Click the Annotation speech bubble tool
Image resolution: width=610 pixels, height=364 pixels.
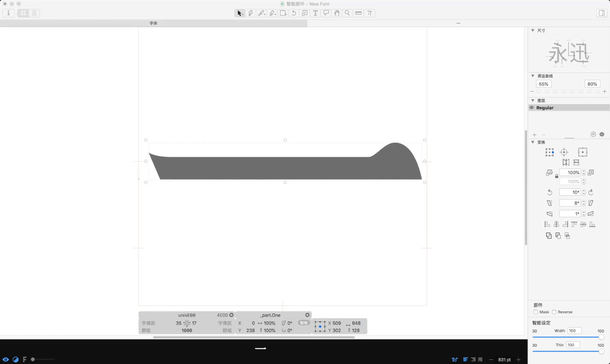click(x=326, y=13)
